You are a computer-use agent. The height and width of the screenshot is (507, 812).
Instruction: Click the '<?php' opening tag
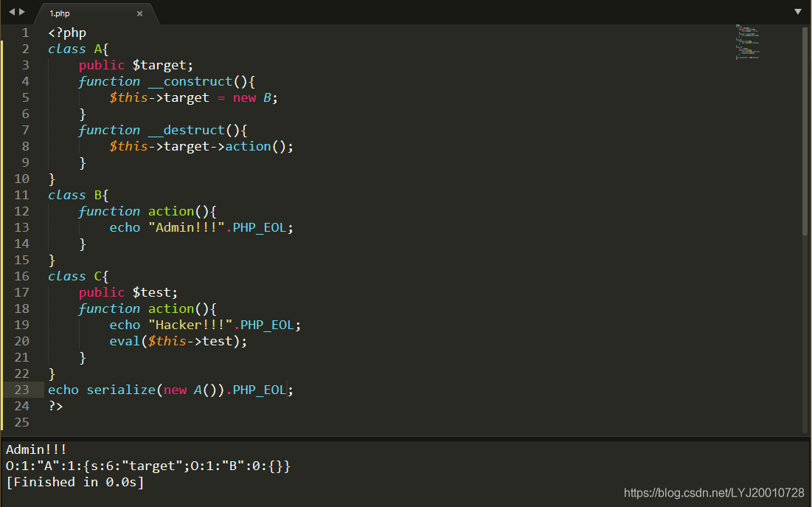coord(67,32)
